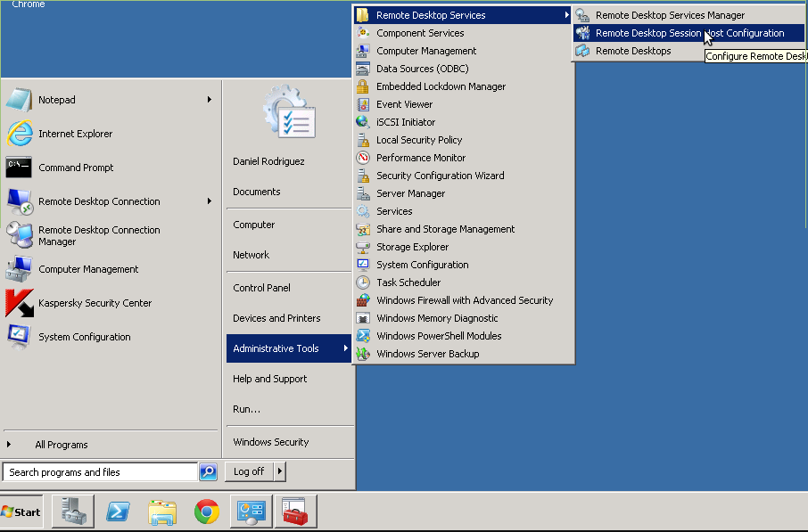Click Embedded Lockdown Manager padlock icon
The height and width of the screenshot is (532, 808).
point(363,86)
